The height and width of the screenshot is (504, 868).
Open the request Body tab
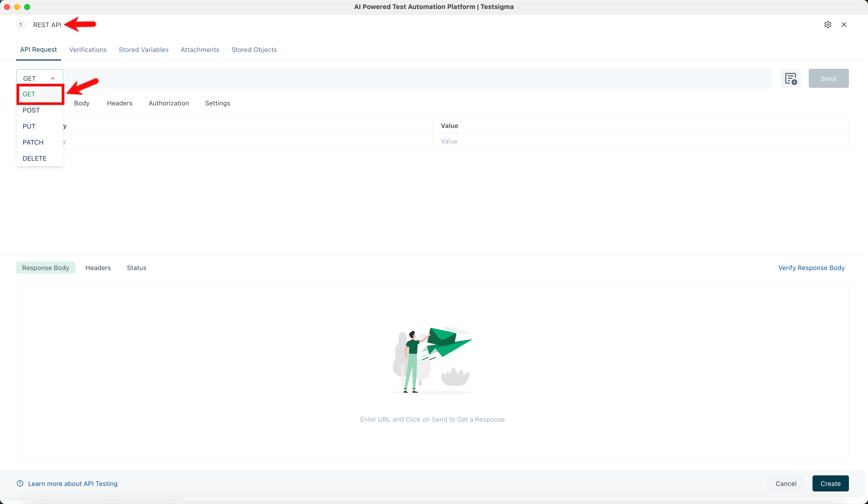pos(82,103)
